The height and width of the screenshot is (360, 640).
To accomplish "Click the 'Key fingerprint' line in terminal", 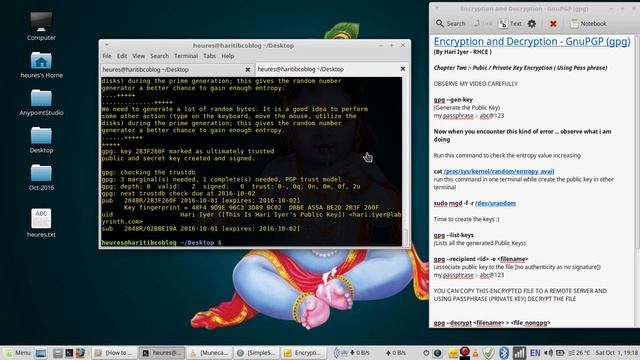I will (251, 207).
